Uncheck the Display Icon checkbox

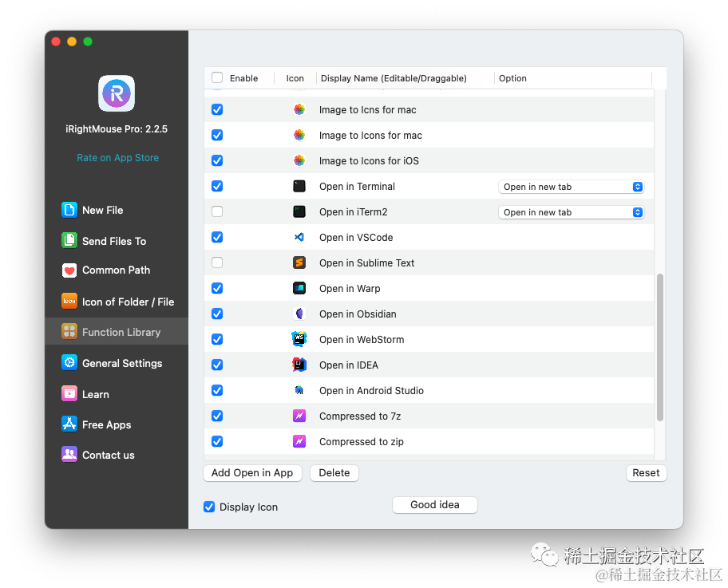point(209,507)
